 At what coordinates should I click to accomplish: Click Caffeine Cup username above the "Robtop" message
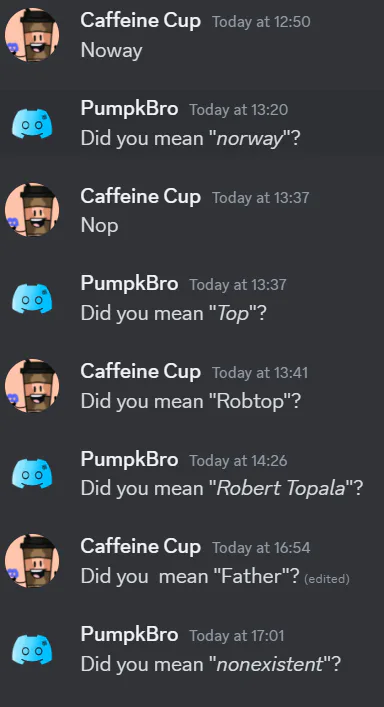pyautogui.click(x=141, y=372)
